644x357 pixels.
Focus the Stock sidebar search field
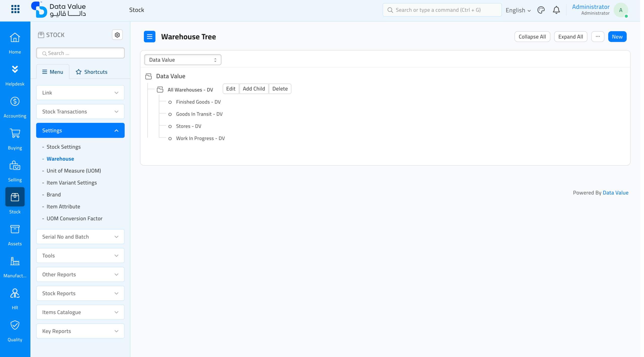point(80,53)
